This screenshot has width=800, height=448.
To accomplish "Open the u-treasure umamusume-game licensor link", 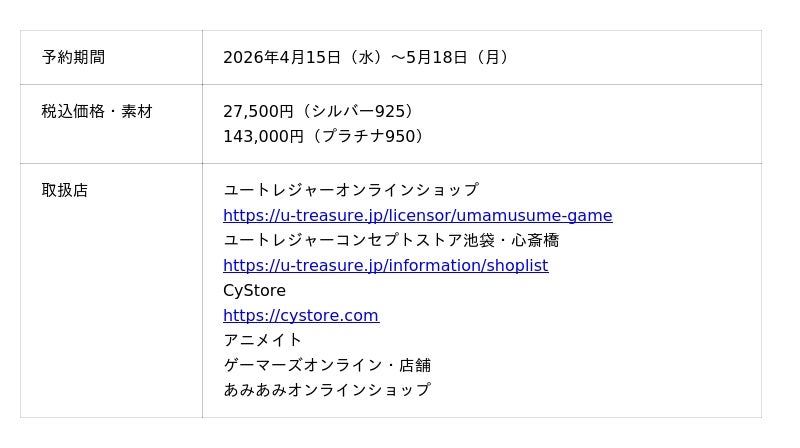I will (x=417, y=215).
